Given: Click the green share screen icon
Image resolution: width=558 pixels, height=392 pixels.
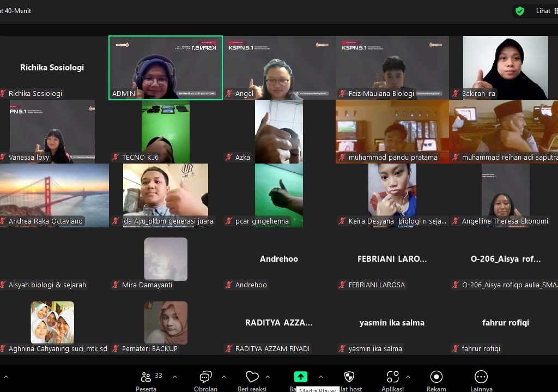Looking at the screenshot, I should 300,377.
